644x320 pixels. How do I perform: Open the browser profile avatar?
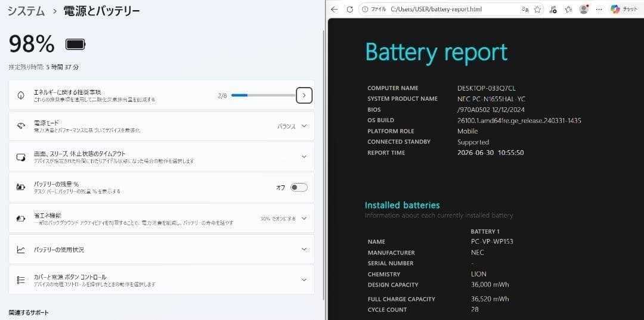584,10
